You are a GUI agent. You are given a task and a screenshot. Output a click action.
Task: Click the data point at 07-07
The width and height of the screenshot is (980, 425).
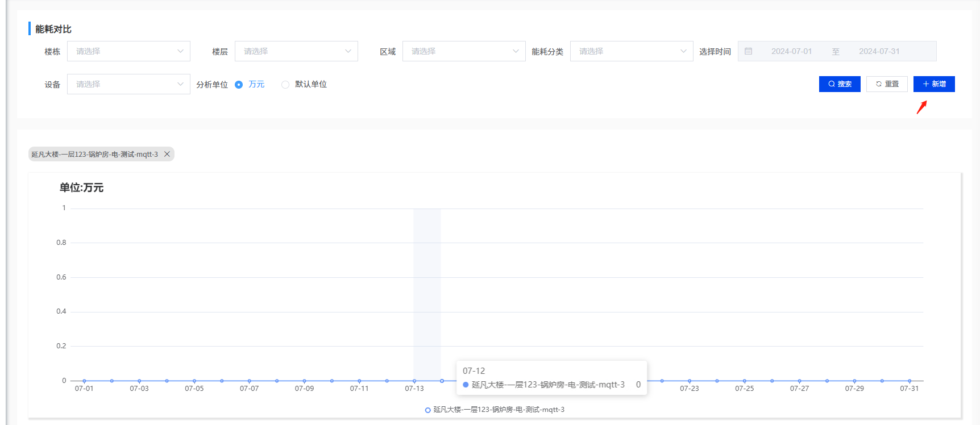249,381
